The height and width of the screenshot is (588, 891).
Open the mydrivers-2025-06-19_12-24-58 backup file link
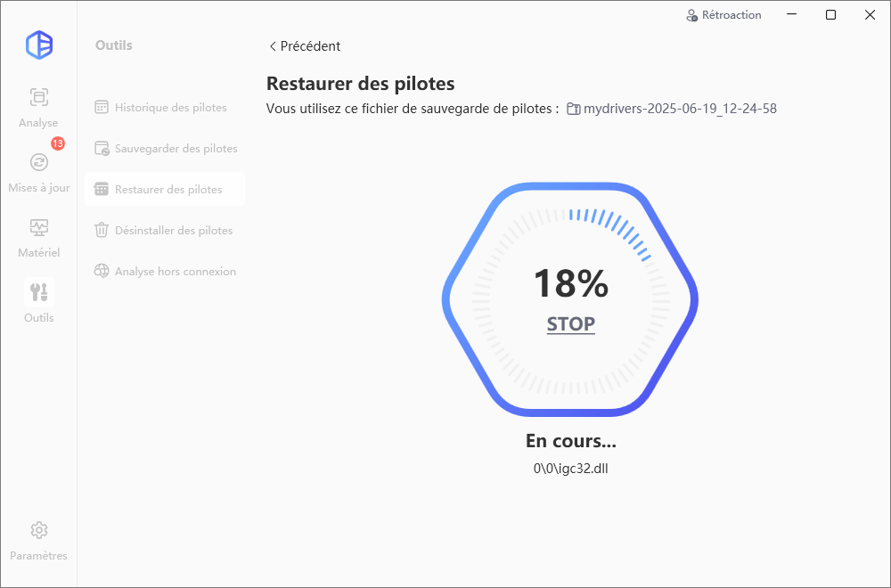[680, 109]
